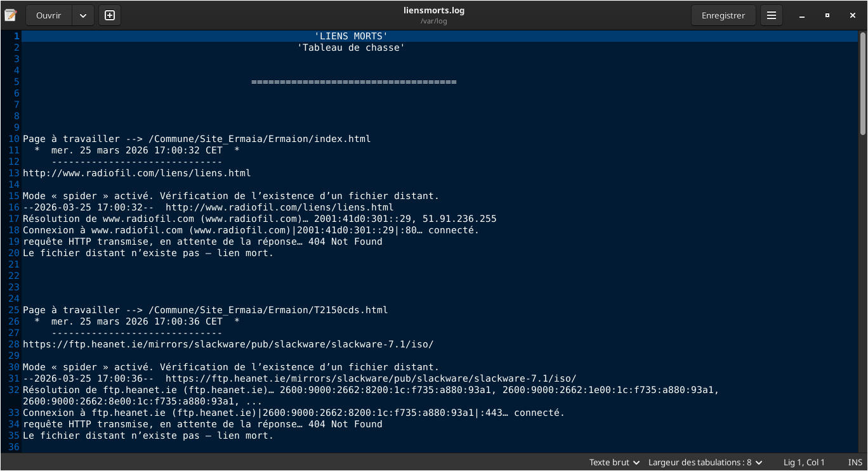Expand the Largeur des tabulations menu
This screenshot has width=868, height=471.
[705, 462]
